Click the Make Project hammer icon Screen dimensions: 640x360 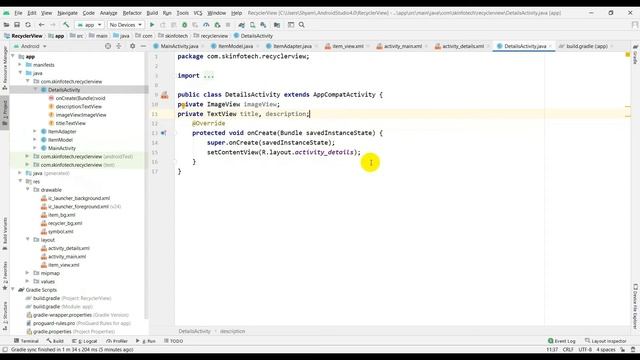coord(66,25)
